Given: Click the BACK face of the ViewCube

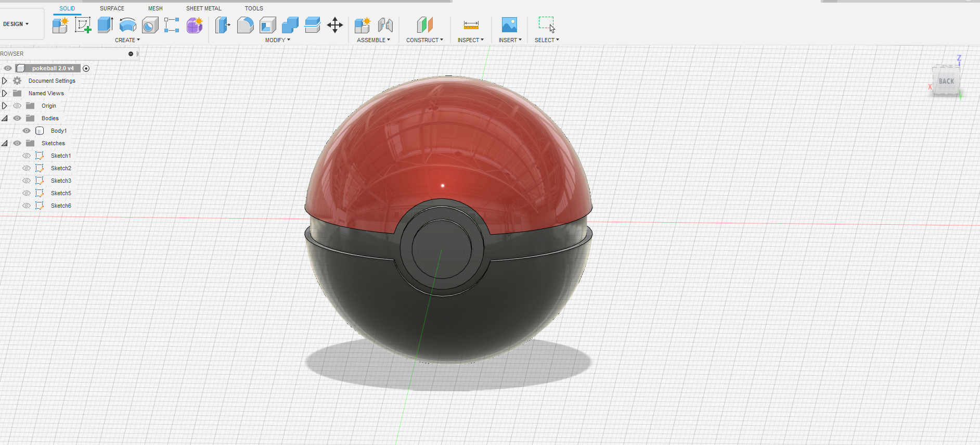Looking at the screenshot, I should click(x=946, y=81).
